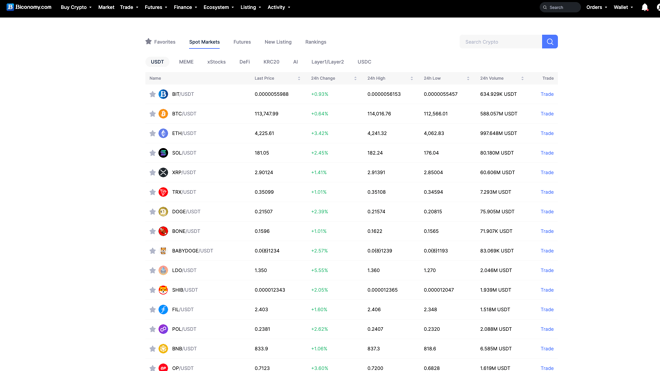Image resolution: width=660 pixels, height=371 pixels.
Task: Open the Market page in navbar
Action: [106, 7]
